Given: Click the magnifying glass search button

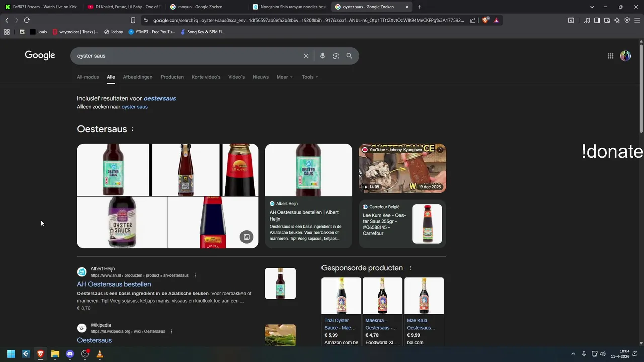Looking at the screenshot, I should (349, 56).
